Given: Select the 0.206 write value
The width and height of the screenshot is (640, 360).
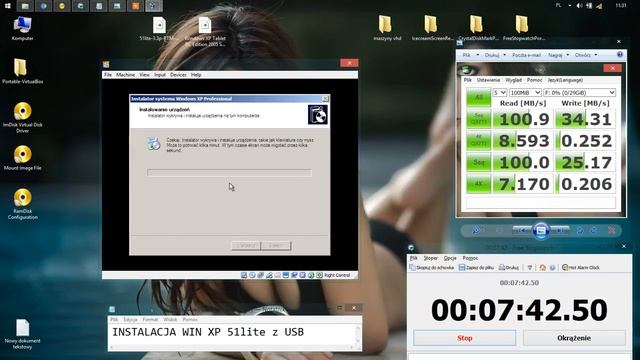Looking at the screenshot, I should pos(585,184).
